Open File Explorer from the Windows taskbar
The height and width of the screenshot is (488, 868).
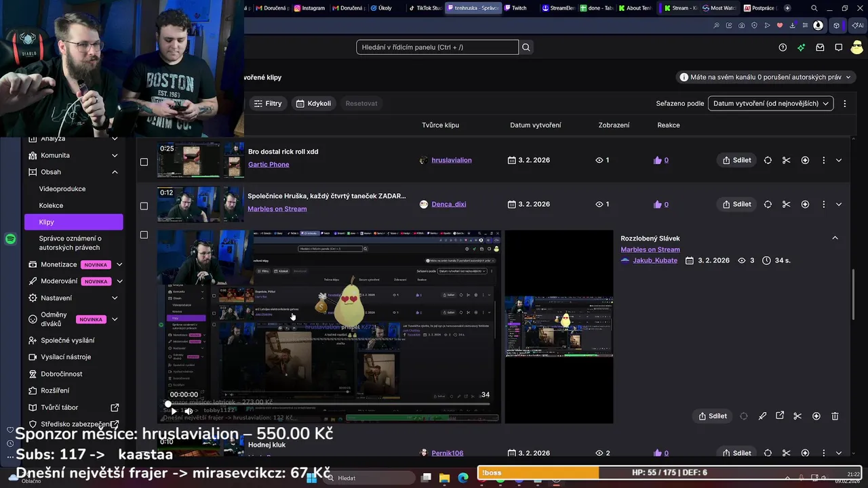444,478
